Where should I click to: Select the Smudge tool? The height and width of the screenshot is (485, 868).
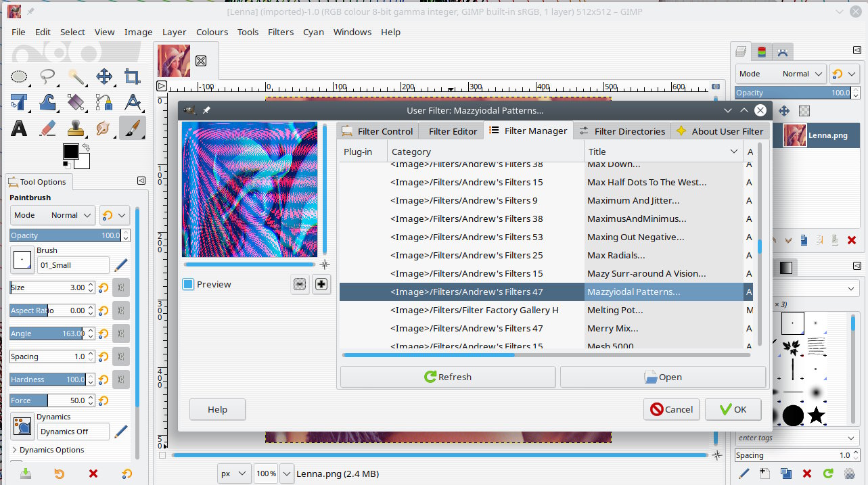tap(104, 128)
